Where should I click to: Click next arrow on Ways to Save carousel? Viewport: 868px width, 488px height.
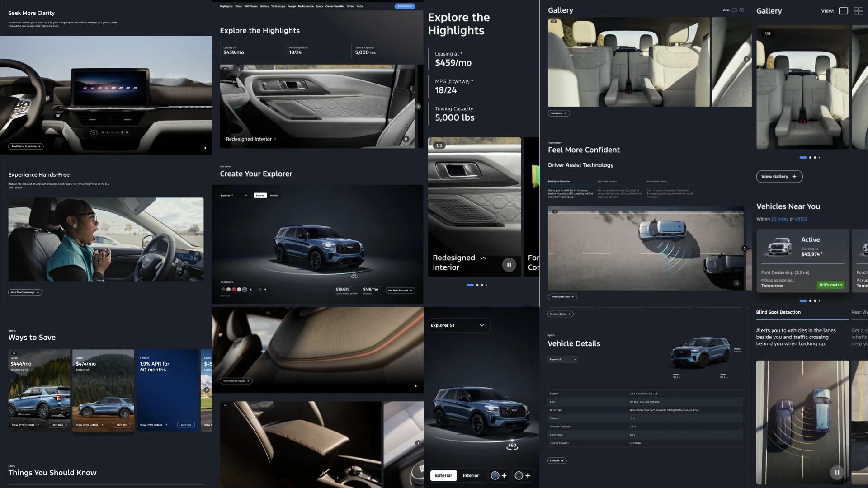(206, 389)
